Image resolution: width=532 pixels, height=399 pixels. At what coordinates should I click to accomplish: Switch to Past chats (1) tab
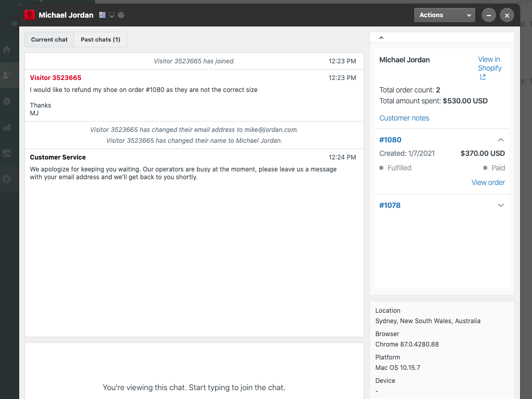point(100,39)
